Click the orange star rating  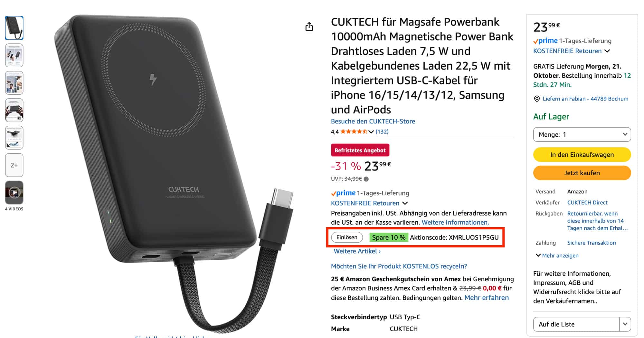pyautogui.click(x=354, y=131)
